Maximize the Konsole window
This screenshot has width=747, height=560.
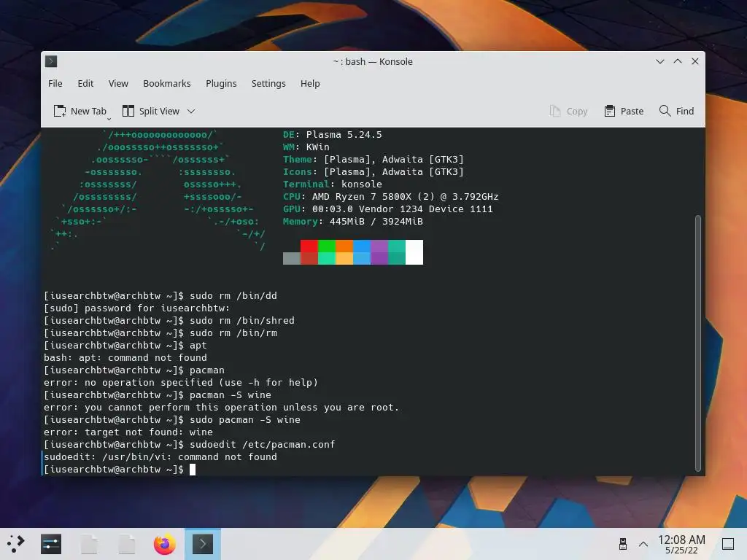point(678,61)
